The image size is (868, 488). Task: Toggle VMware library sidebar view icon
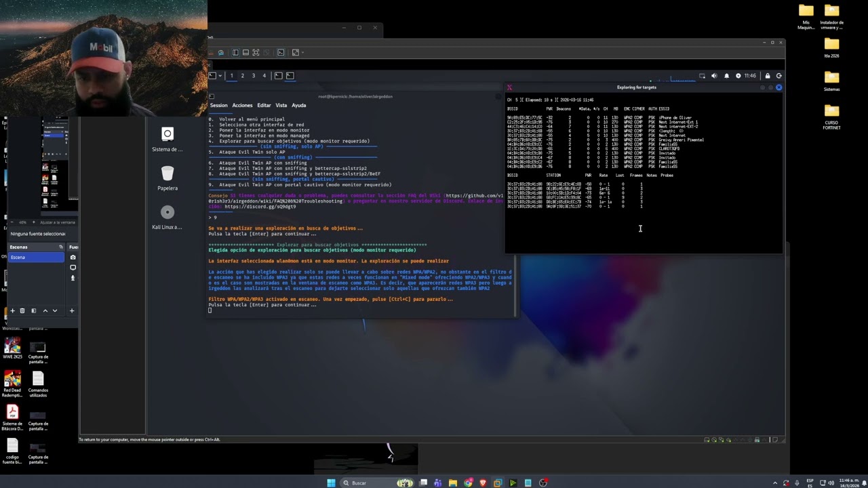(x=235, y=52)
